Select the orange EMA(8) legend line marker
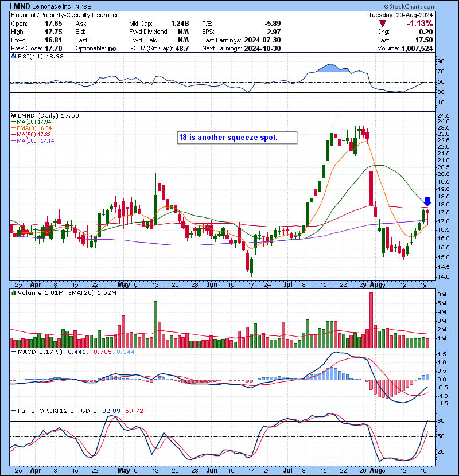459x476 pixels. tap(13, 128)
